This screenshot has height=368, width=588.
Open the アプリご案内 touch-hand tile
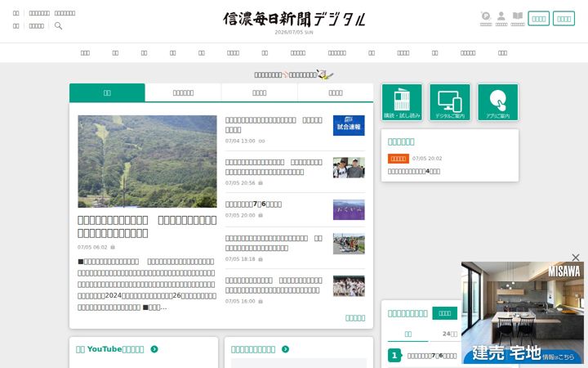click(497, 102)
